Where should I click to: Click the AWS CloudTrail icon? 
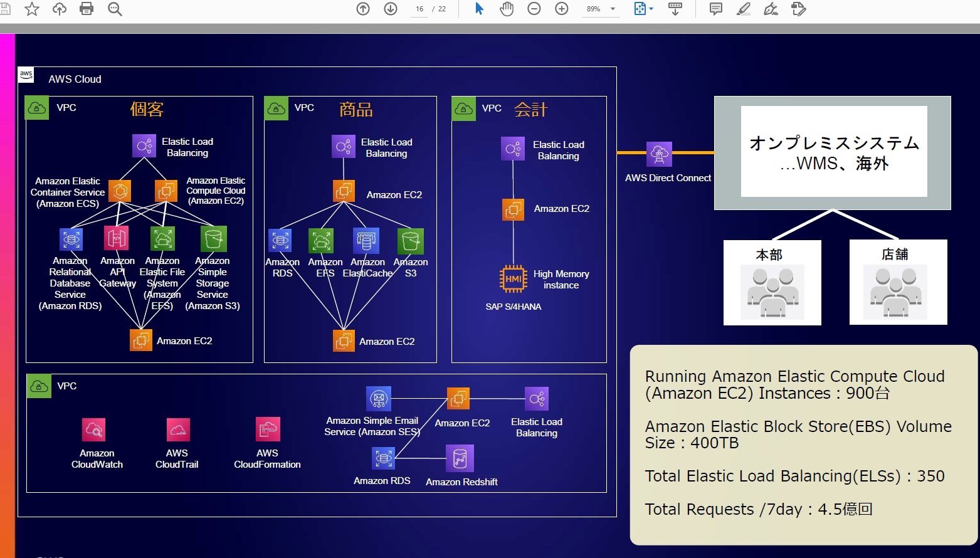point(178,429)
